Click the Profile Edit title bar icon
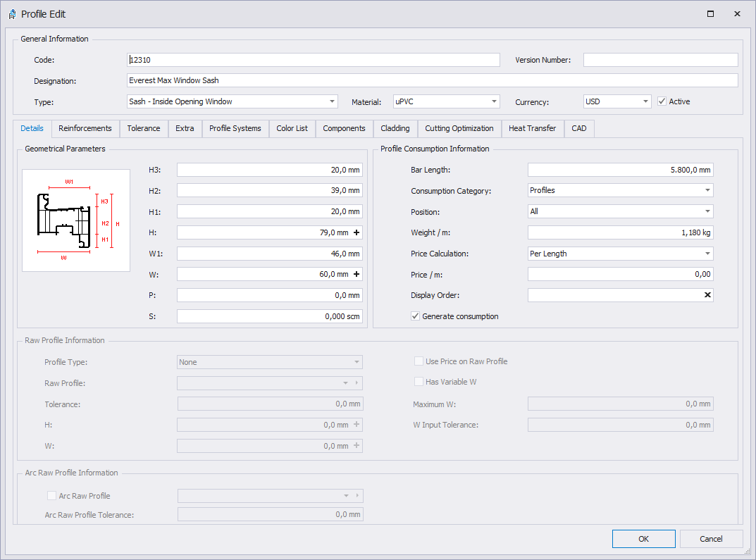Screen dimensions: 756x560 [12, 14]
